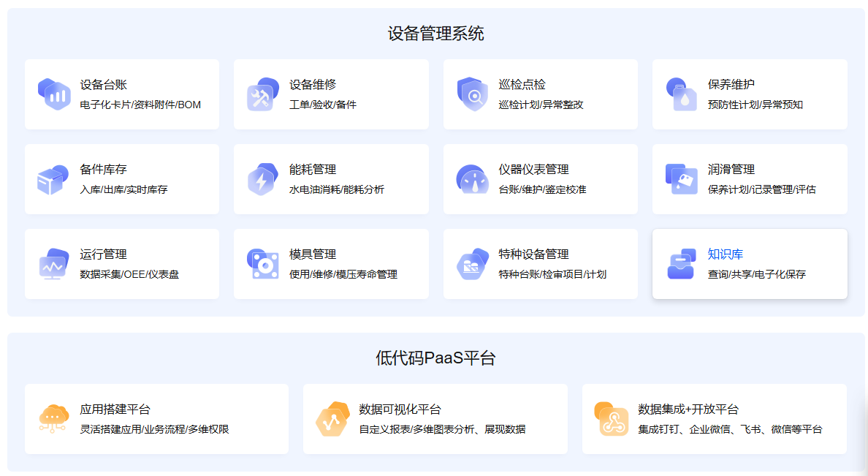868x476 pixels.
Task: Open the 运行管理 monitor icon
Action: click(x=54, y=264)
